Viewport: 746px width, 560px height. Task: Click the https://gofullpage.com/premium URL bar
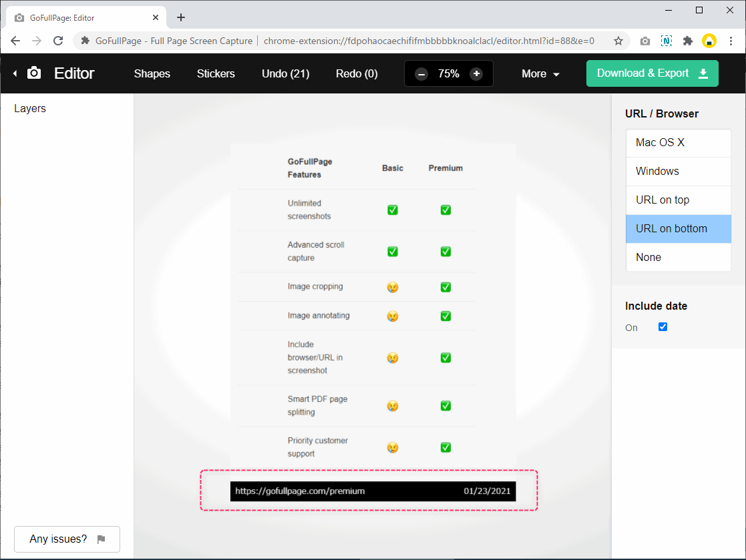pyautogui.click(x=300, y=491)
